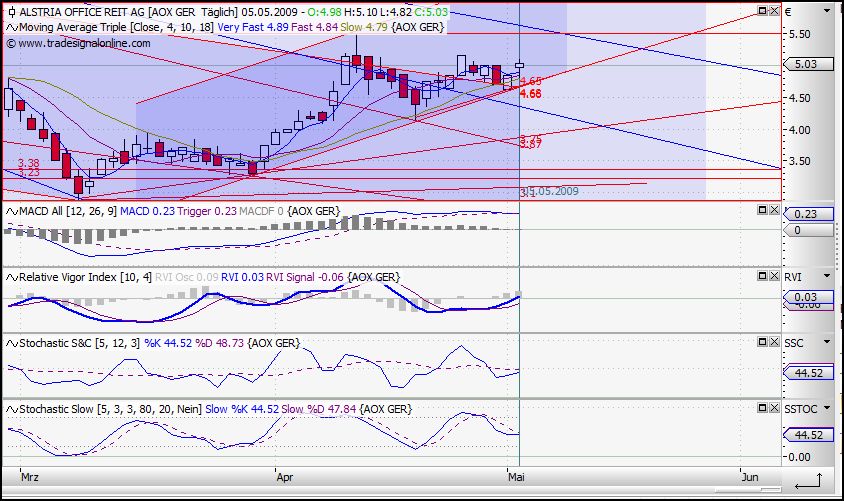Click the 4.00 price axis label
844x501 pixels.
799,130
